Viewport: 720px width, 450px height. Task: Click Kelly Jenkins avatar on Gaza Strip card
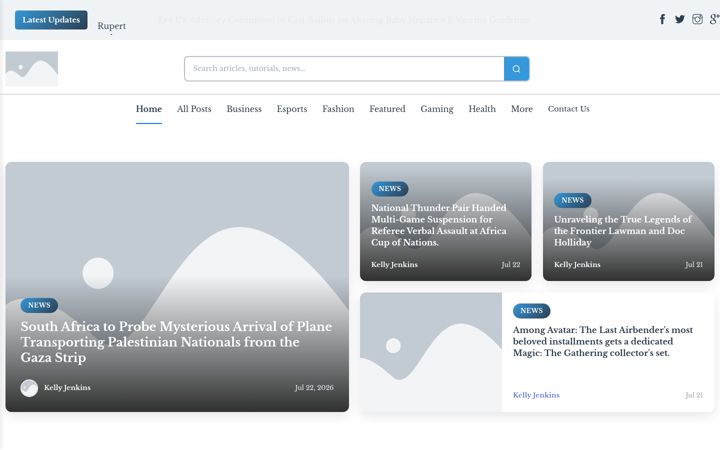point(29,388)
